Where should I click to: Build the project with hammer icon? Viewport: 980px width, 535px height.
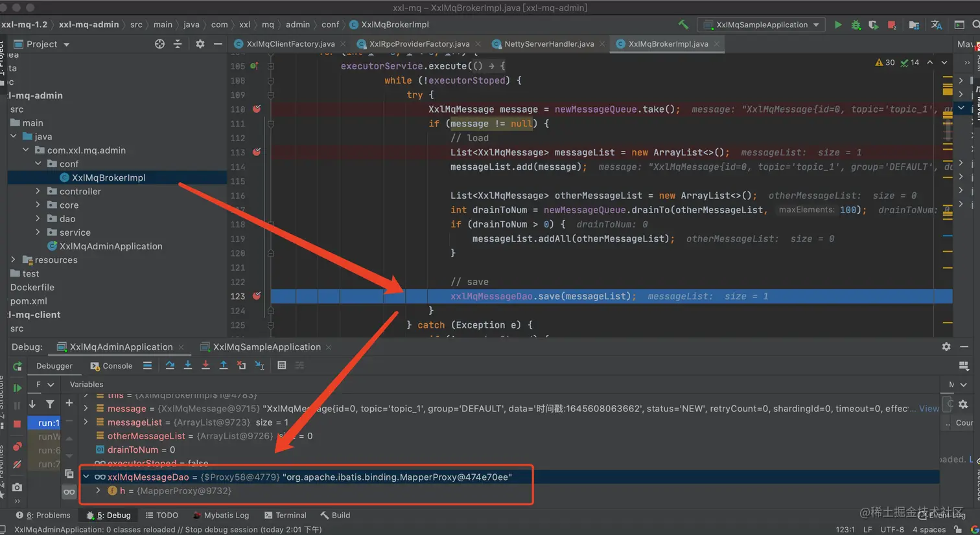(683, 25)
